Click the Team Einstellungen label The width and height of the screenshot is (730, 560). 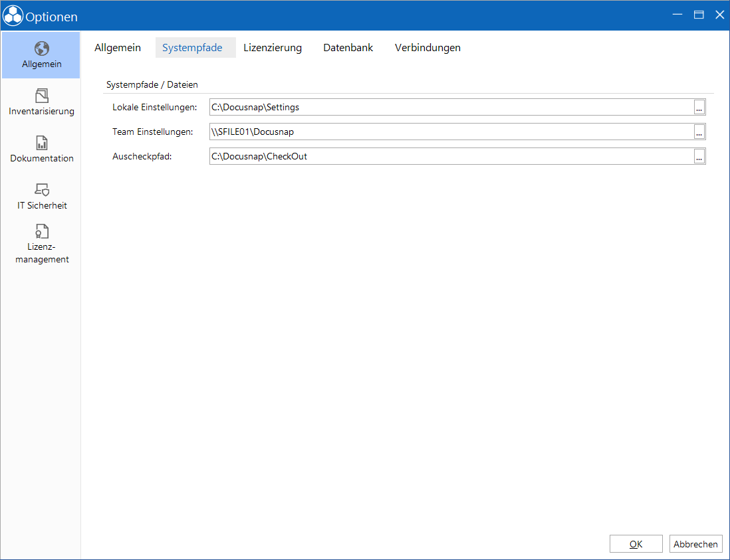[153, 132]
